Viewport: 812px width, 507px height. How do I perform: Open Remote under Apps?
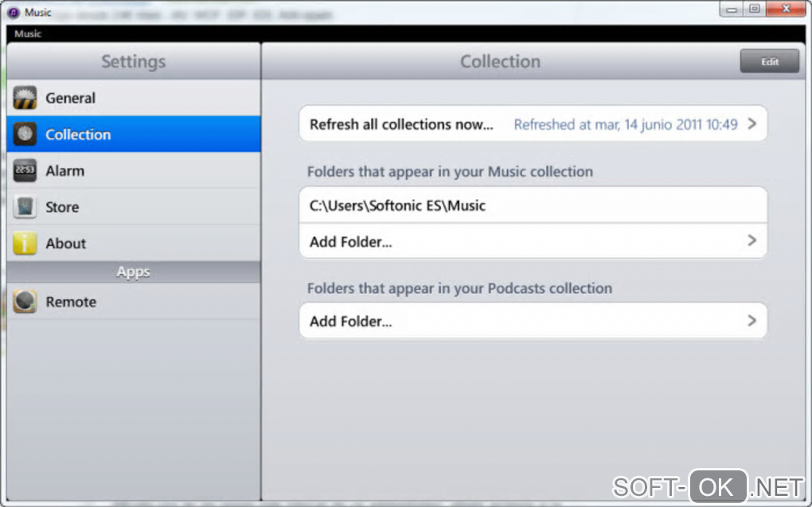tap(134, 302)
